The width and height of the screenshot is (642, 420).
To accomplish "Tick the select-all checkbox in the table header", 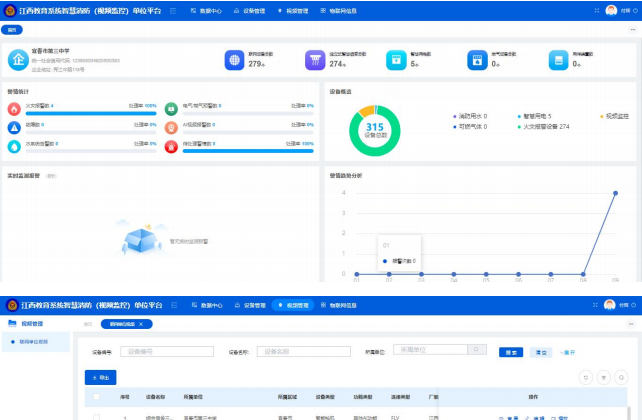I will point(97,396).
